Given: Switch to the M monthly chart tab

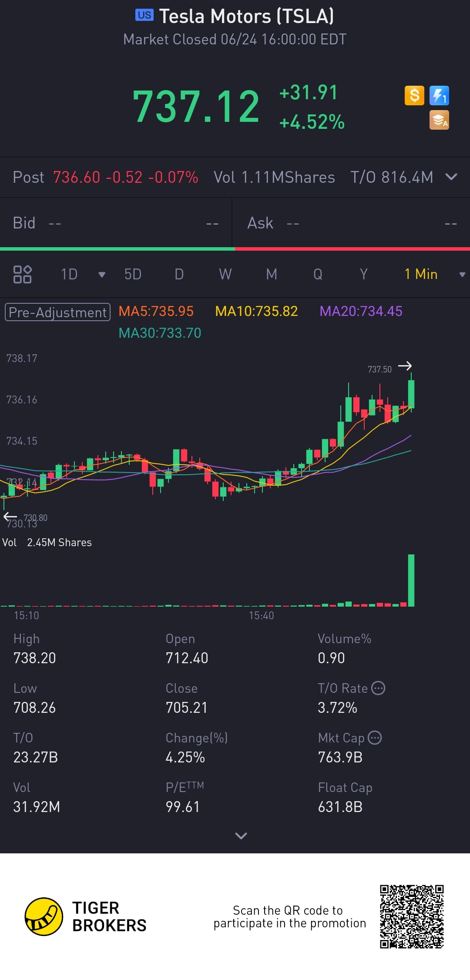Looking at the screenshot, I should point(272,274).
